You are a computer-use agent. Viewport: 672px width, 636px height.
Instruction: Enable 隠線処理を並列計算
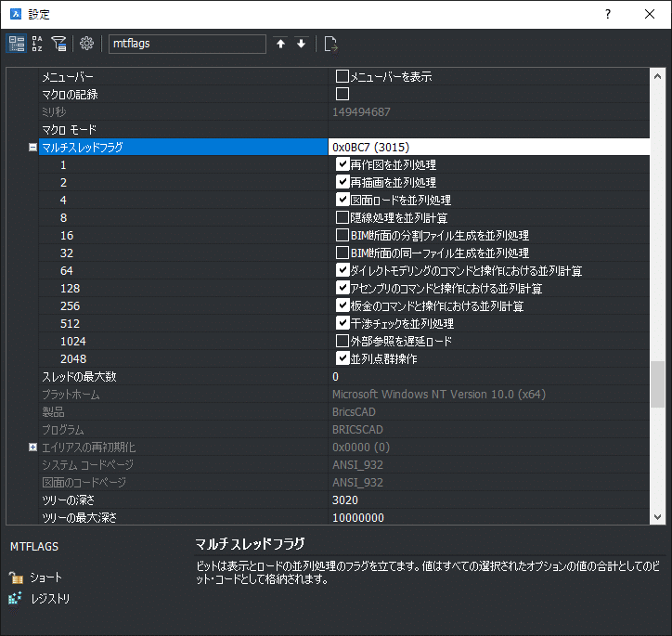[342, 217]
